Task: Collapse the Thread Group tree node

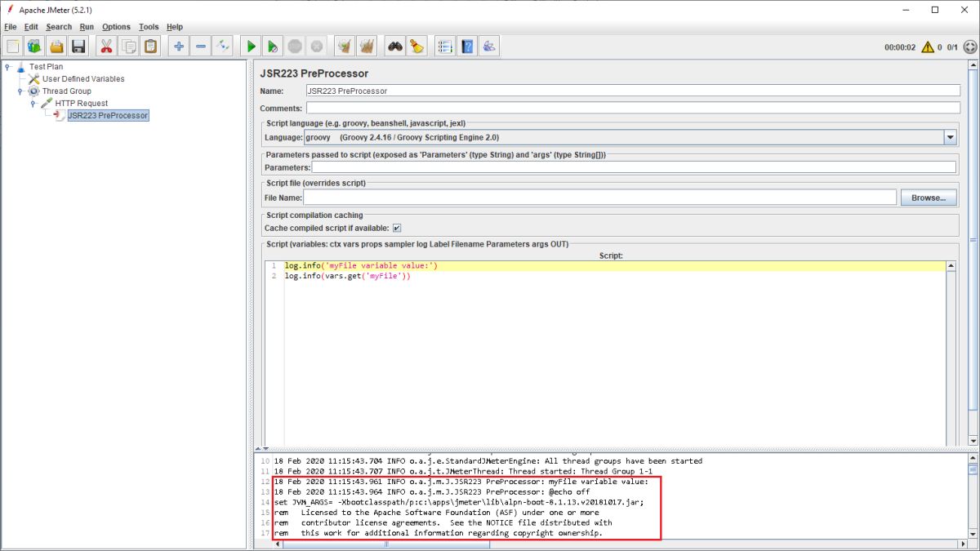Action: tap(20, 91)
